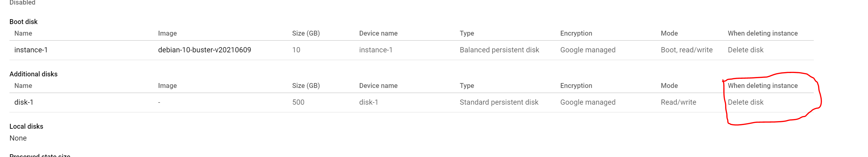Select the Standard persistent disk type text
The width and height of the screenshot is (868, 157).
click(x=499, y=102)
